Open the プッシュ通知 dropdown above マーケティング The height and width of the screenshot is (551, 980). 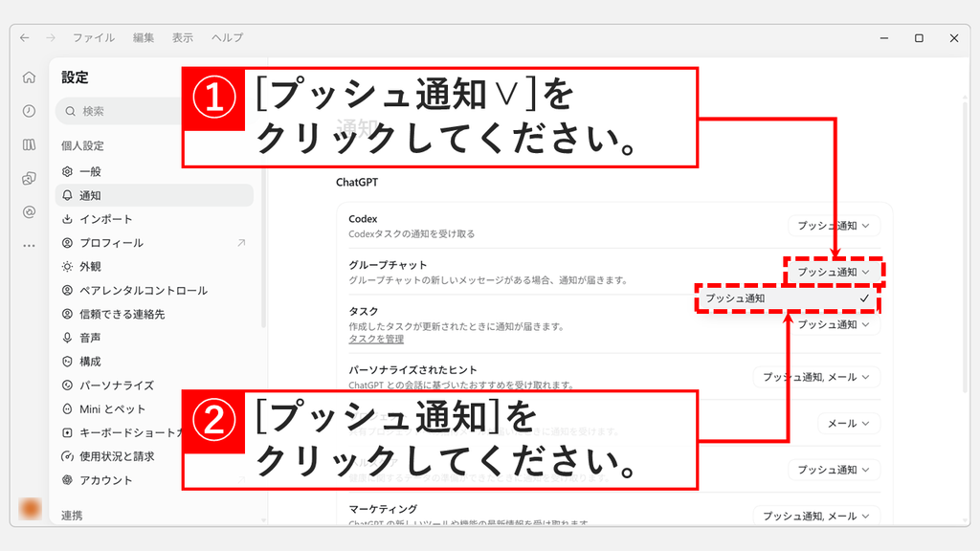[x=834, y=469]
